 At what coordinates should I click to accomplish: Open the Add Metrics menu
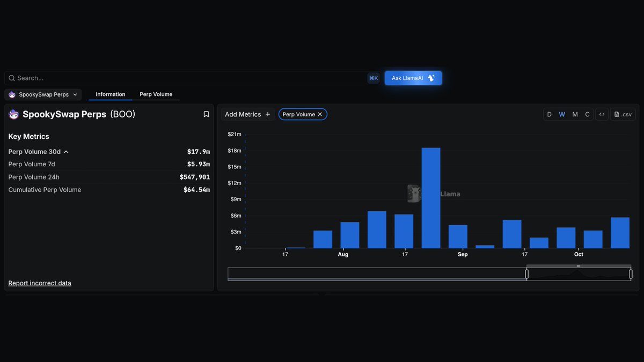[247, 114]
